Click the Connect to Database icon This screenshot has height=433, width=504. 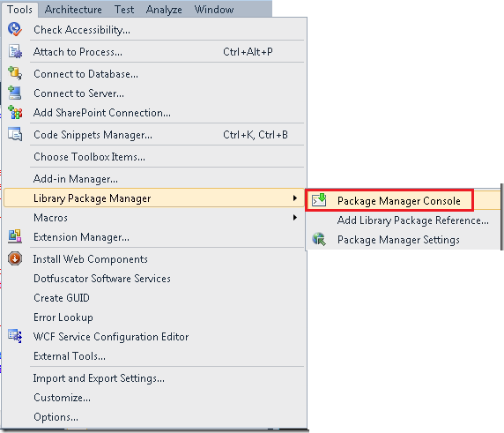tap(15, 73)
